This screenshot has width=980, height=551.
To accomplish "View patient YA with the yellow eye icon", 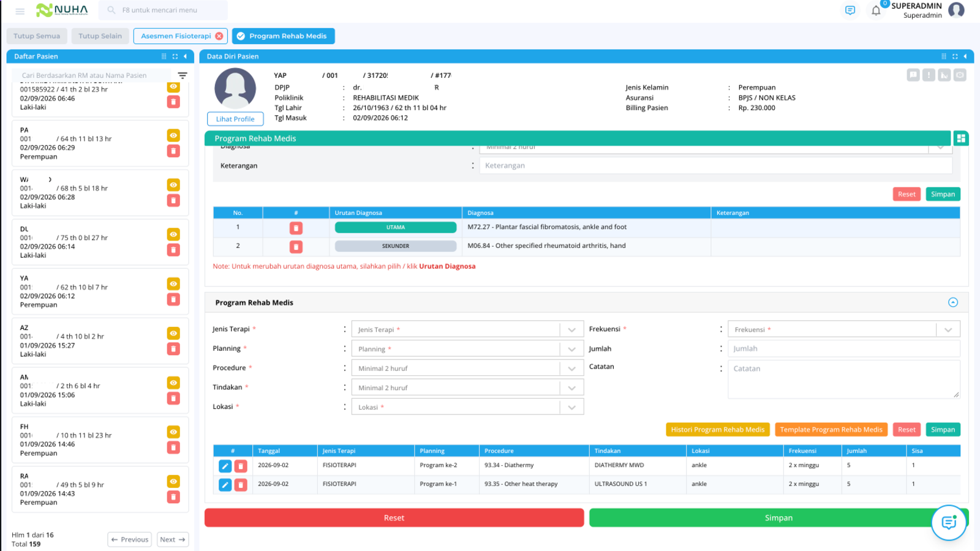I will pyautogui.click(x=173, y=284).
